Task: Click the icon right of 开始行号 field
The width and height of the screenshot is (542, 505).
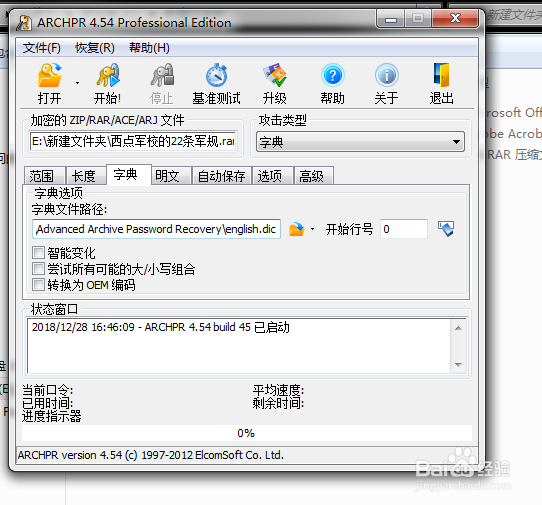Action: click(x=446, y=229)
